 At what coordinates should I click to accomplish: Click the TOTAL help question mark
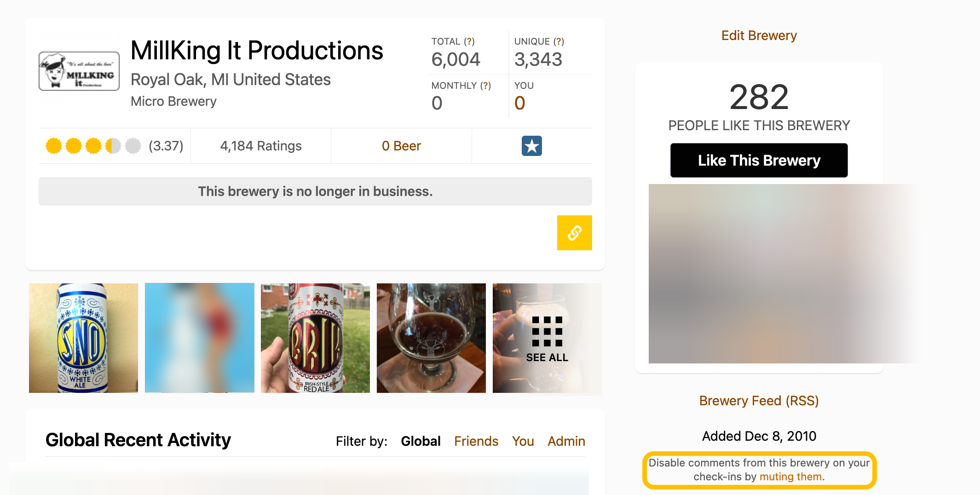[x=469, y=41]
